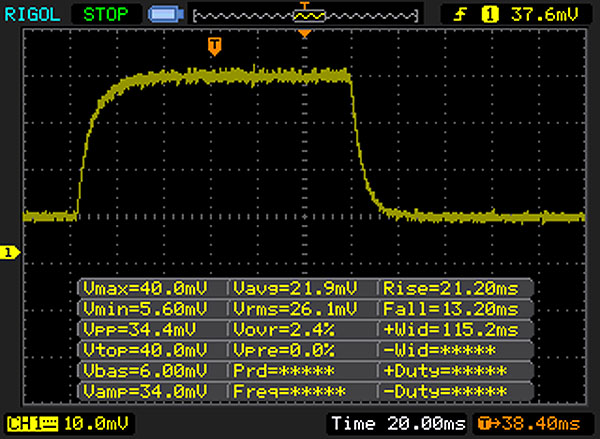This screenshot has height=439, width=600.
Task: Click the orange T trigger position marker
Action: tap(215, 46)
